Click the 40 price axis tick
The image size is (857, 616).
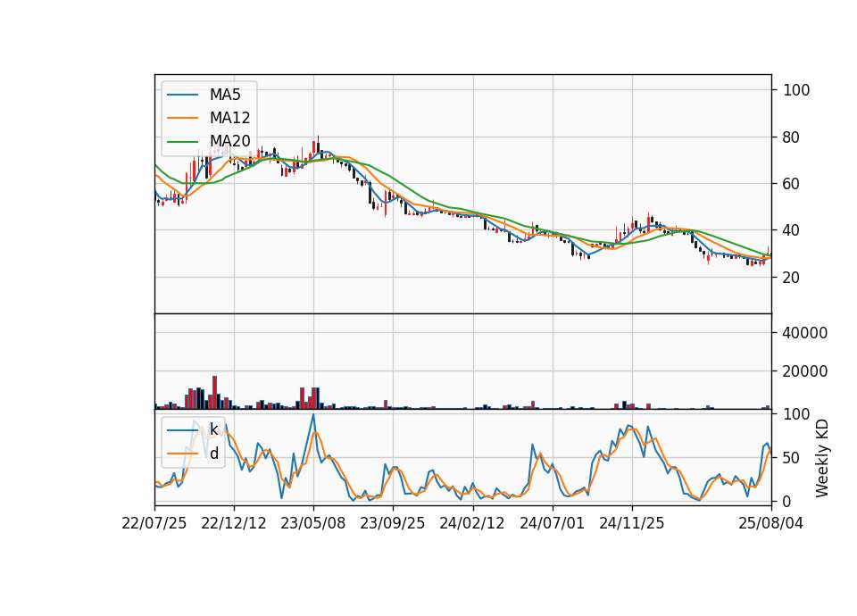[792, 230]
